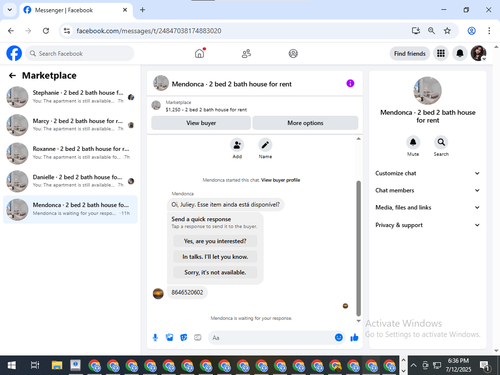Open the Home feed icon
Viewport: 500px width, 375px height.
pyautogui.click(x=200, y=53)
